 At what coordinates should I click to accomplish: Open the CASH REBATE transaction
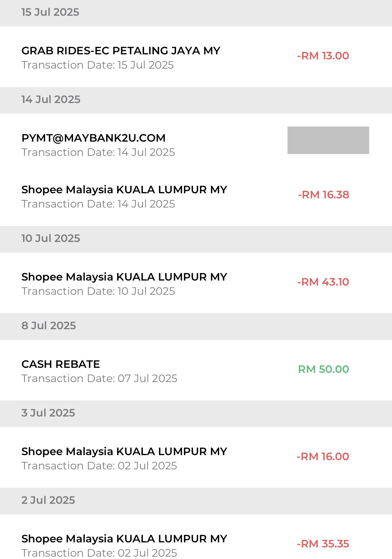pyautogui.click(x=61, y=364)
